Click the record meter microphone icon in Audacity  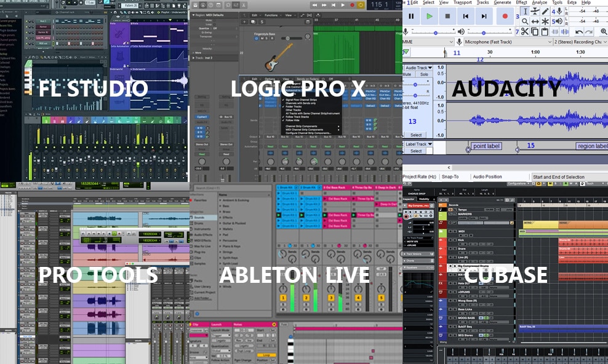tap(559, 11)
